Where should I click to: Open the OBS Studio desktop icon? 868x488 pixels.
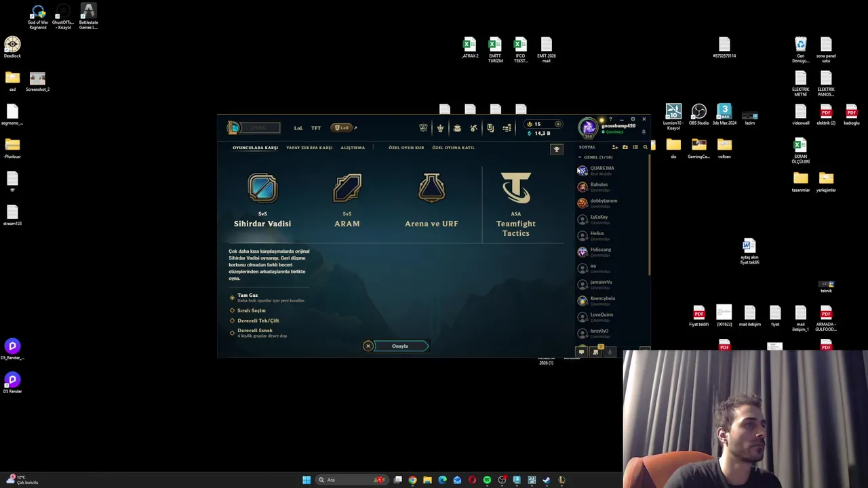[698, 115]
